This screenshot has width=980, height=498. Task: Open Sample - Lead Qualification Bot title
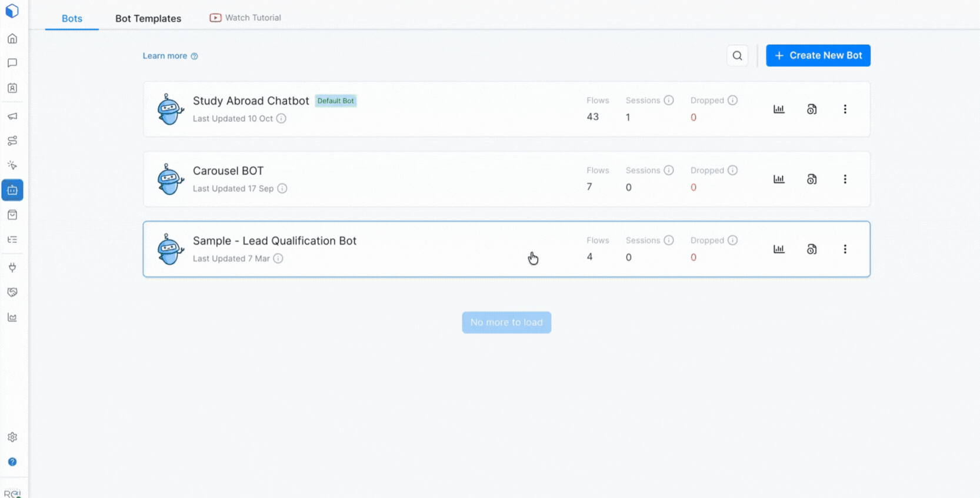click(275, 240)
